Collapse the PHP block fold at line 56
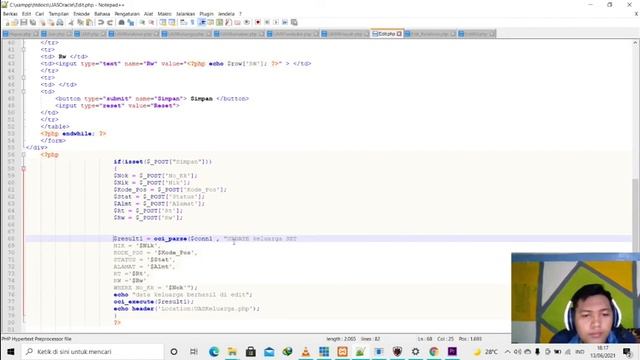640x360 pixels. point(23,155)
